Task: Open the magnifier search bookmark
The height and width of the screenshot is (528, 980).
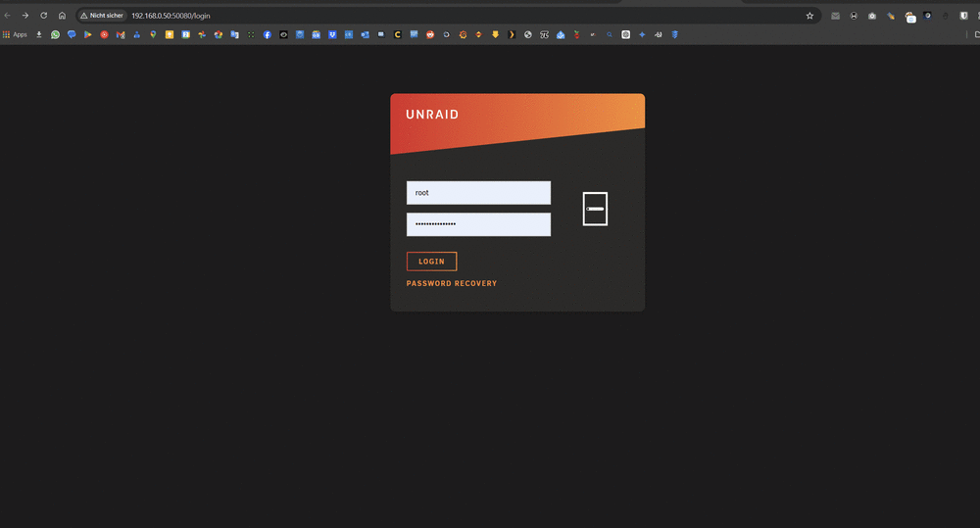Action: (610, 35)
